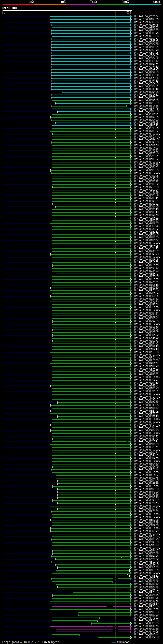Select hit label UniRef100_B4FR89
The height and width of the screenshot is (644, 163).
tap(146, 81)
